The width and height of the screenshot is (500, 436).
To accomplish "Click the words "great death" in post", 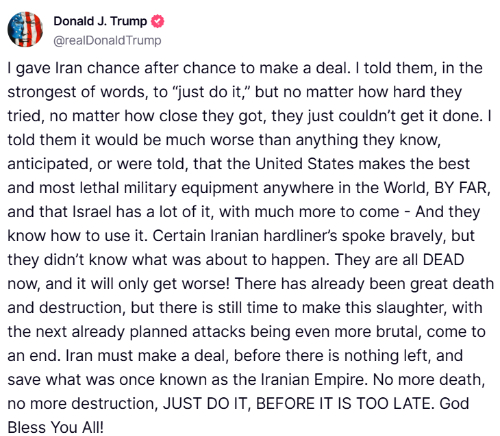I will point(452,284).
